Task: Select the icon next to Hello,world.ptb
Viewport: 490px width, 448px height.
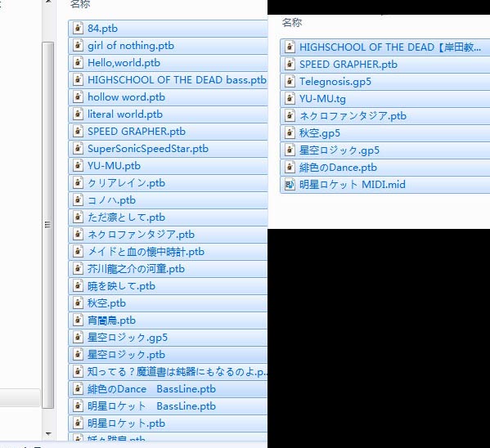Action: tap(78, 62)
